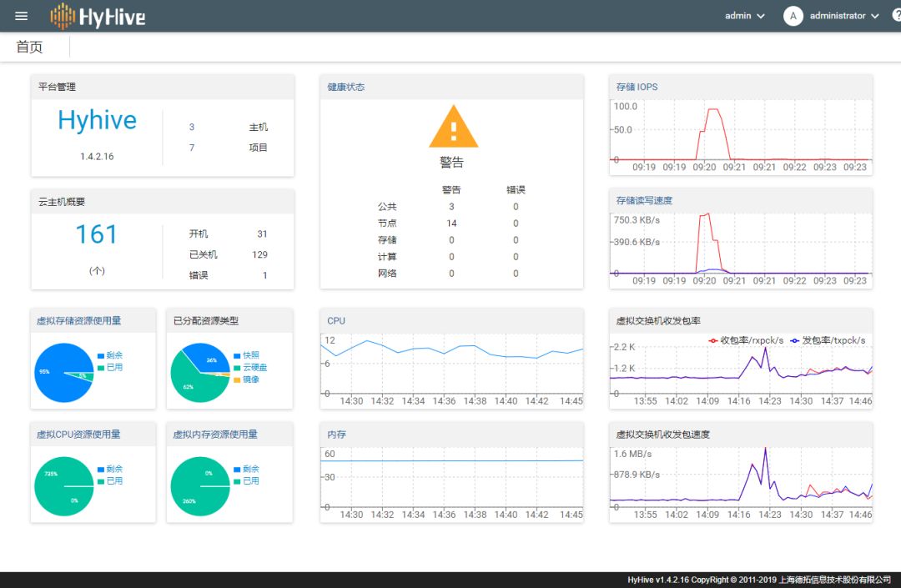
Task: Click the 虚拟内存资源使用量 pie chart
Action: point(200,486)
